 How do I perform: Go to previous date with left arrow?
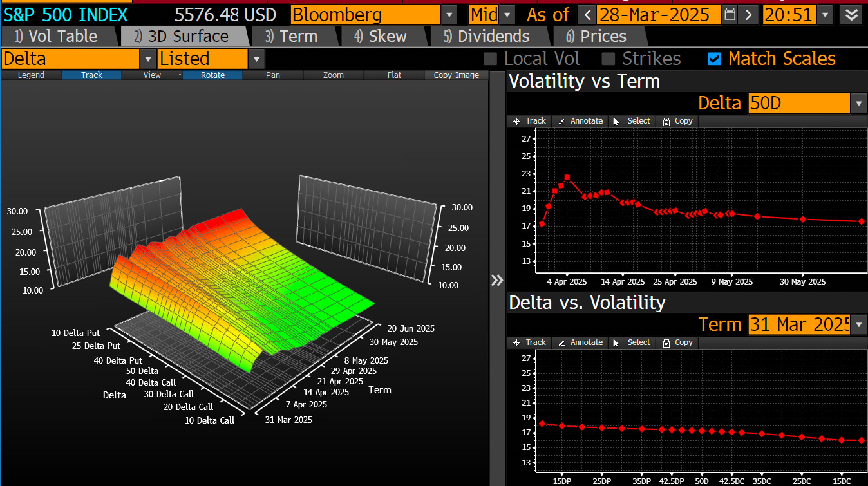coord(588,15)
